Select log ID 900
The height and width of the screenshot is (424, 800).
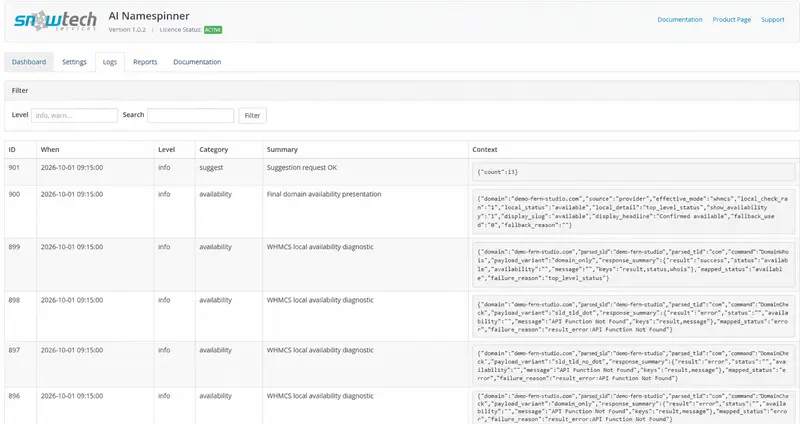[14, 194]
